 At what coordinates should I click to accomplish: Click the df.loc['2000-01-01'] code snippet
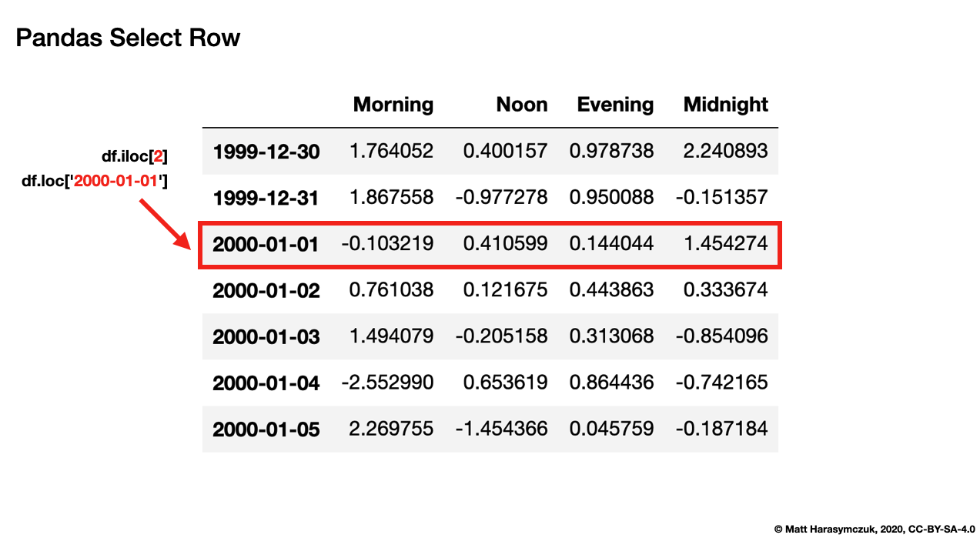[x=96, y=181]
